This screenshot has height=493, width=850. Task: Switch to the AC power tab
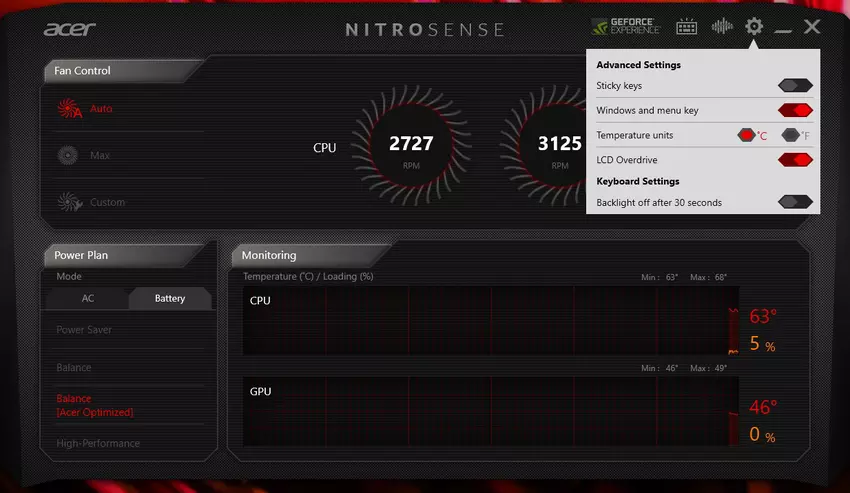(87, 298)
